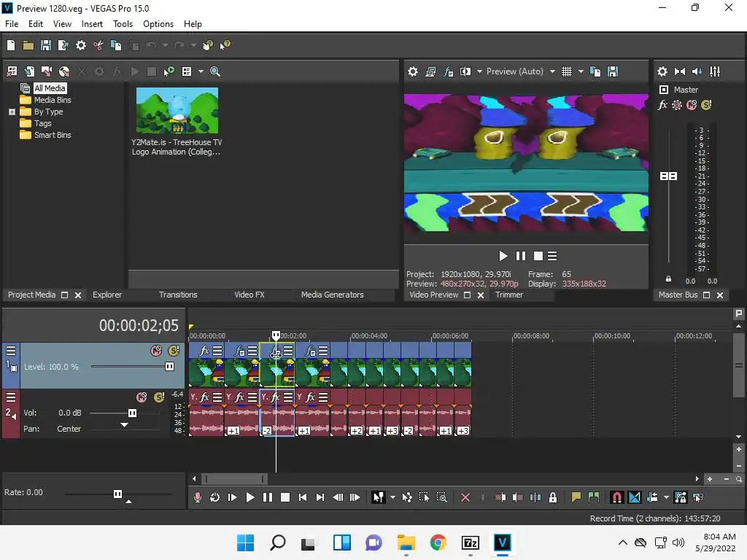Open the Normal Edit Tool dropdown arrow
The width and height of the screenshot is (747, 560).
[392, 497]
